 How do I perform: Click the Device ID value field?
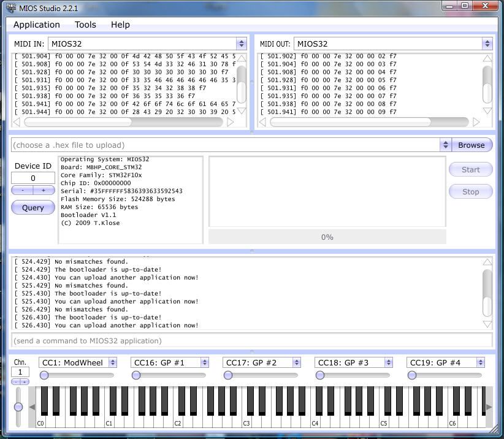point(33,178)
